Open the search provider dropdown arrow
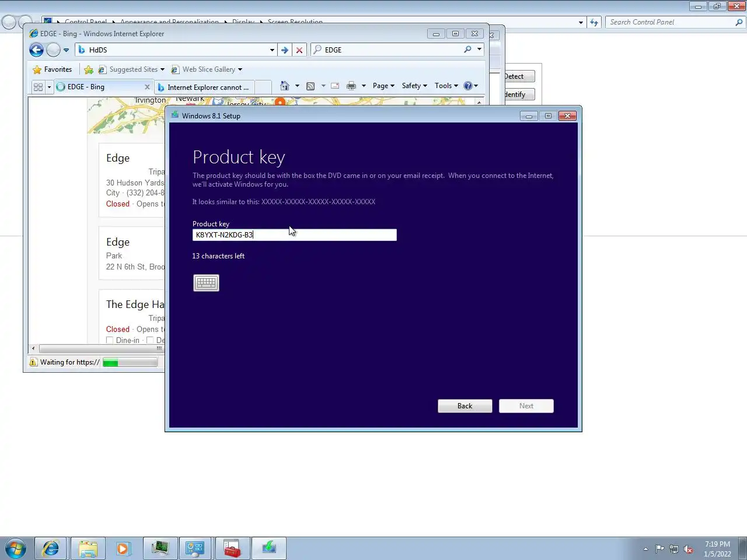This screenshot has height=560, width=747. pyautogui.click(x=479, y=50)
